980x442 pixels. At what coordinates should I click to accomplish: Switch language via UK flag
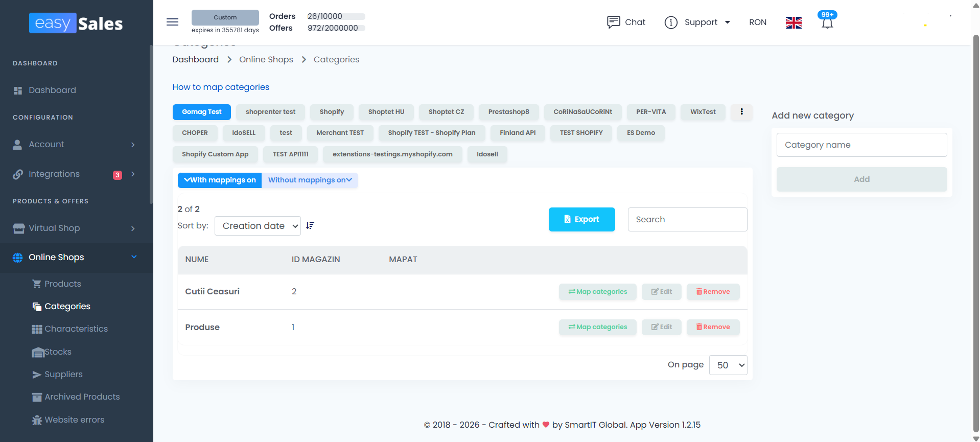pos(794,22)
